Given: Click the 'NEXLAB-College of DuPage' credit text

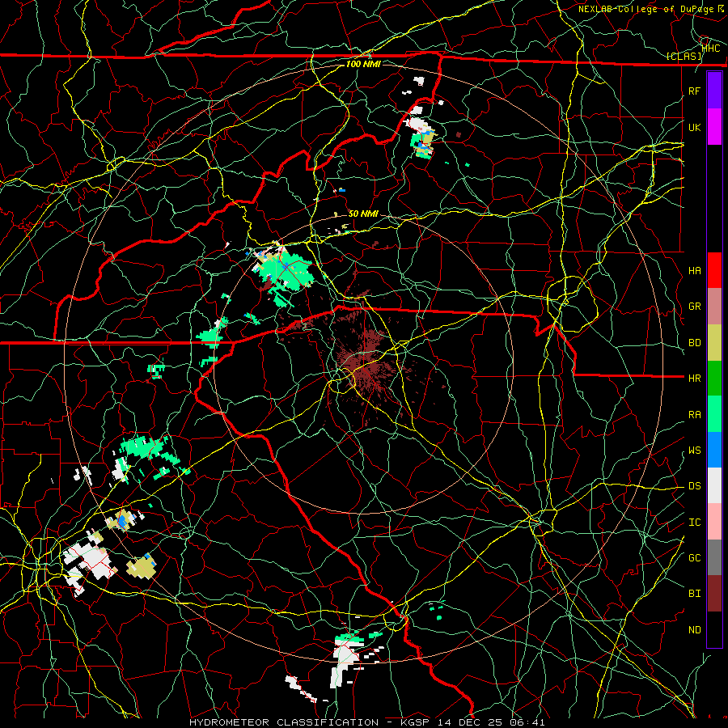Looking at the screenshot, I should [647, 9].
